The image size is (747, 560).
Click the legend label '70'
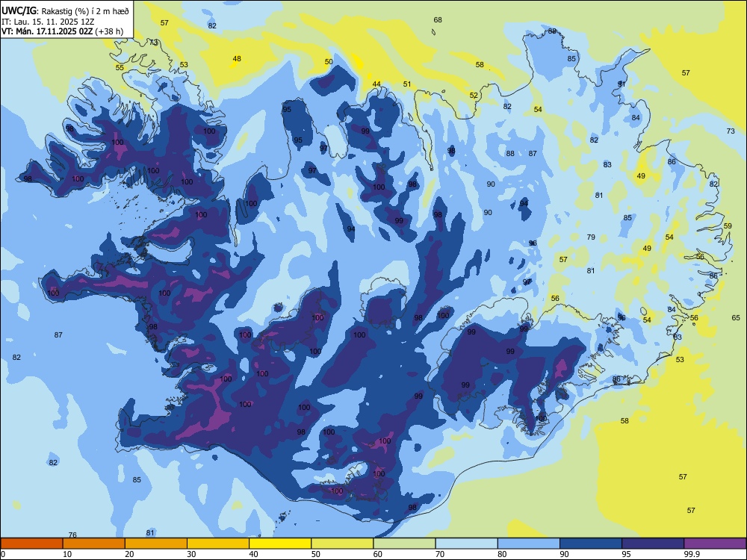point(440,554)
